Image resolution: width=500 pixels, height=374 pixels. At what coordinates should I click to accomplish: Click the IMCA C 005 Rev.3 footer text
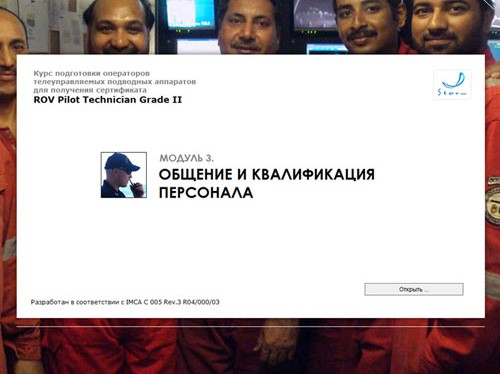pos(154,302)
